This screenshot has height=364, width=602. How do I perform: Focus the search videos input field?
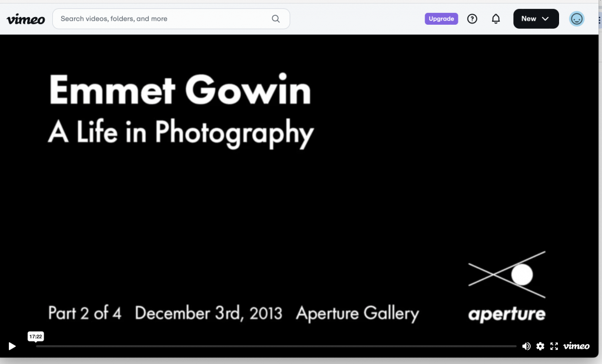(165, 19)
